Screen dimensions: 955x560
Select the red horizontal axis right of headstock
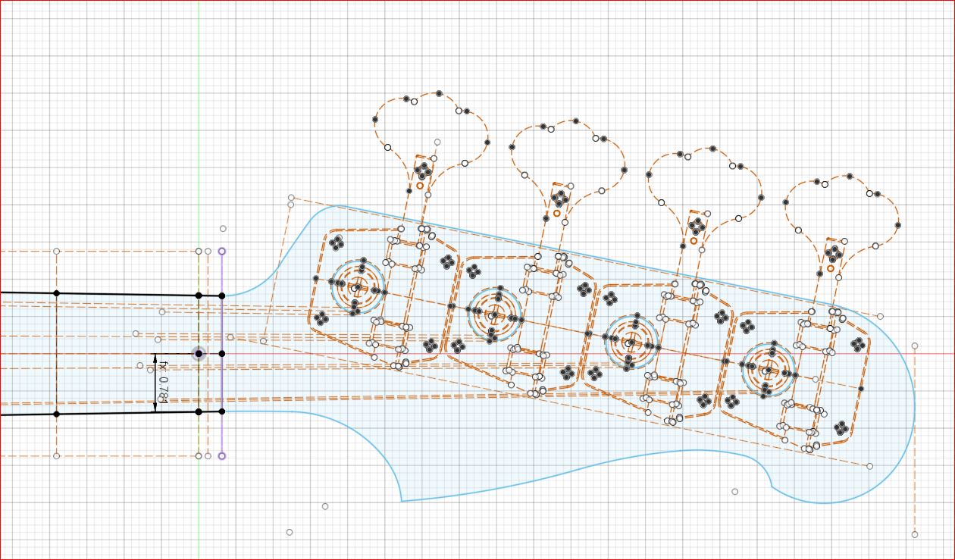coord(936,353)
